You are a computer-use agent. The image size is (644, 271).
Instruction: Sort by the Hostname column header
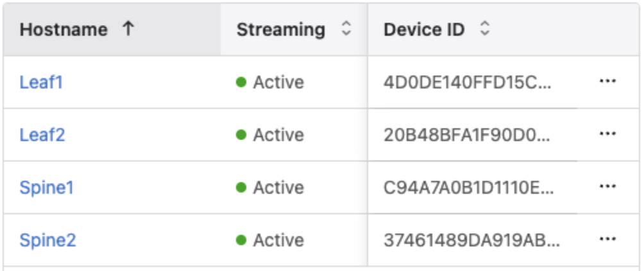64,30
